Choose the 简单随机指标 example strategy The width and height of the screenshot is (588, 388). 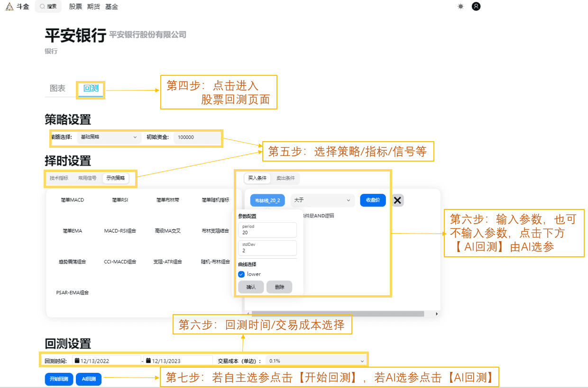(215, 200)
